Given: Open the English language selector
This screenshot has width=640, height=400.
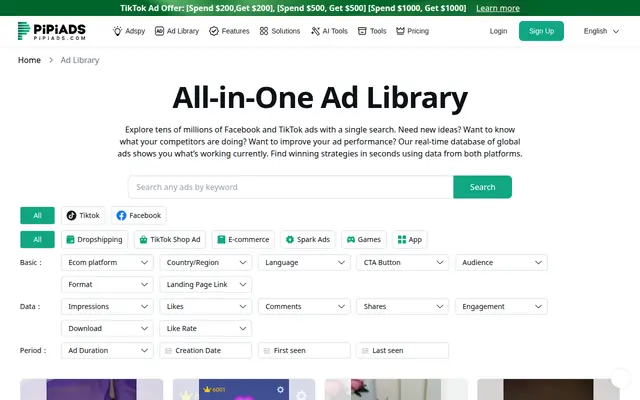Looking at the screenshot, I should pos(601,31).
